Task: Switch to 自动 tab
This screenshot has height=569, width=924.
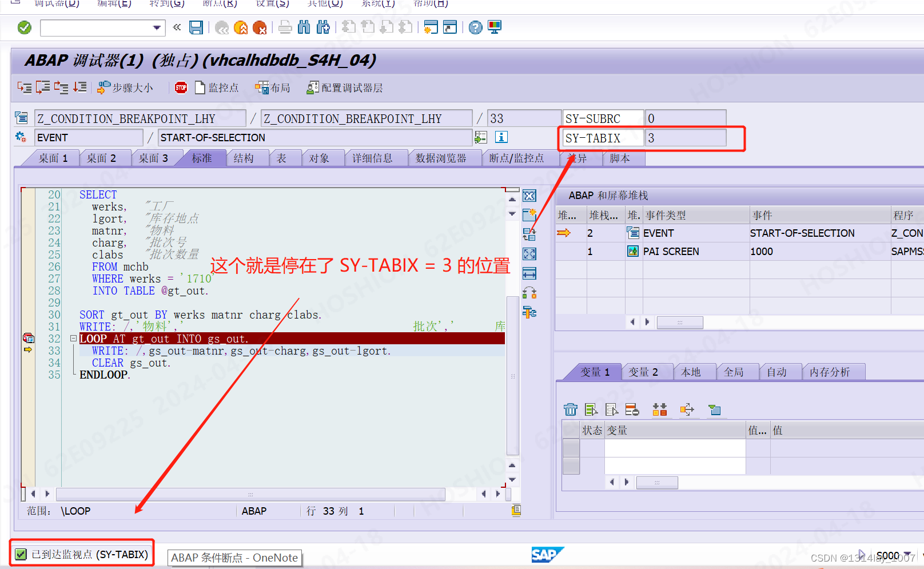Action: [x=776, y=372]
